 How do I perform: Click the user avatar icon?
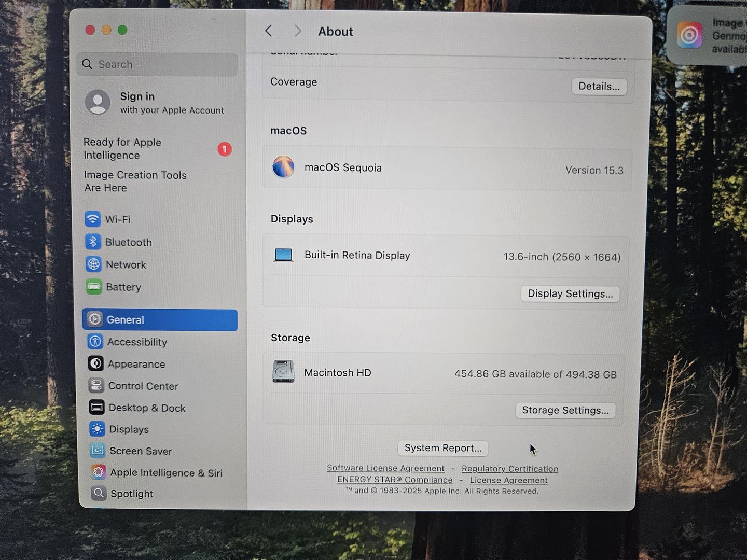tap(98, 102)
